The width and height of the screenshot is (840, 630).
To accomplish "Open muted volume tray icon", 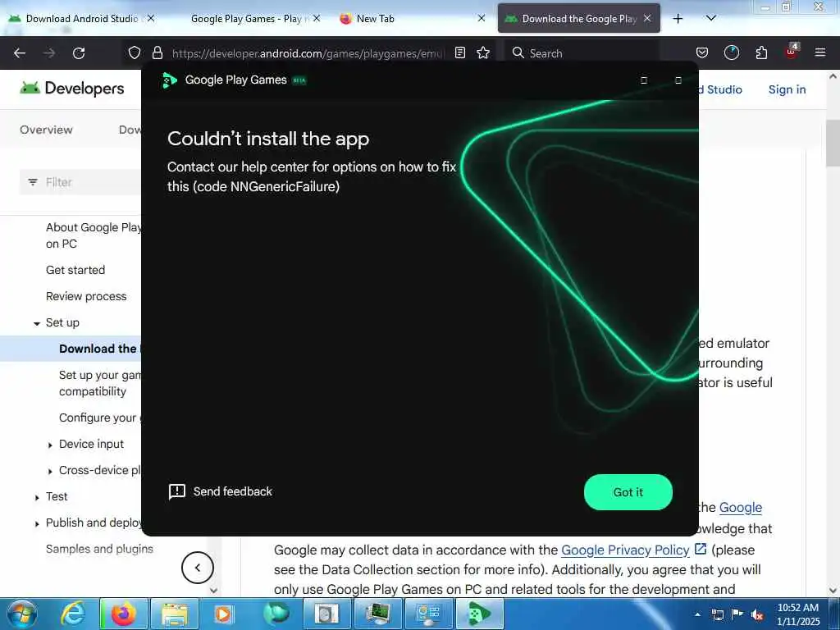I will point(757,614).
